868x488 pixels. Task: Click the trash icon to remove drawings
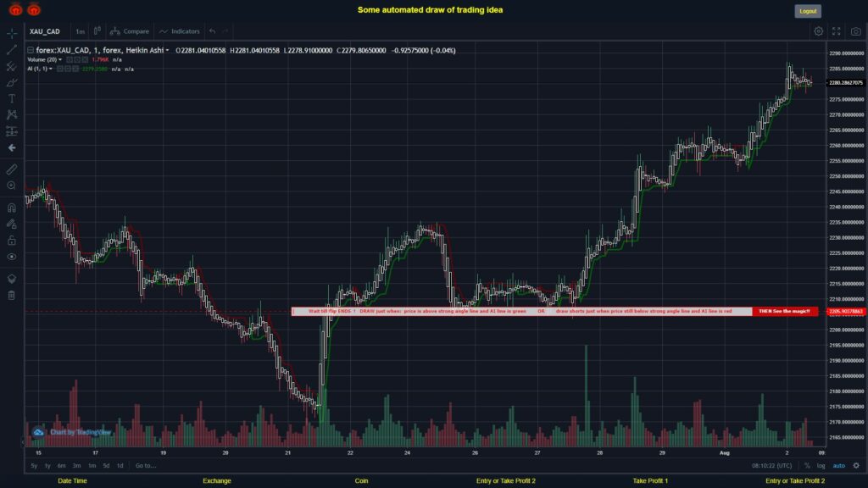click(12, 295)
